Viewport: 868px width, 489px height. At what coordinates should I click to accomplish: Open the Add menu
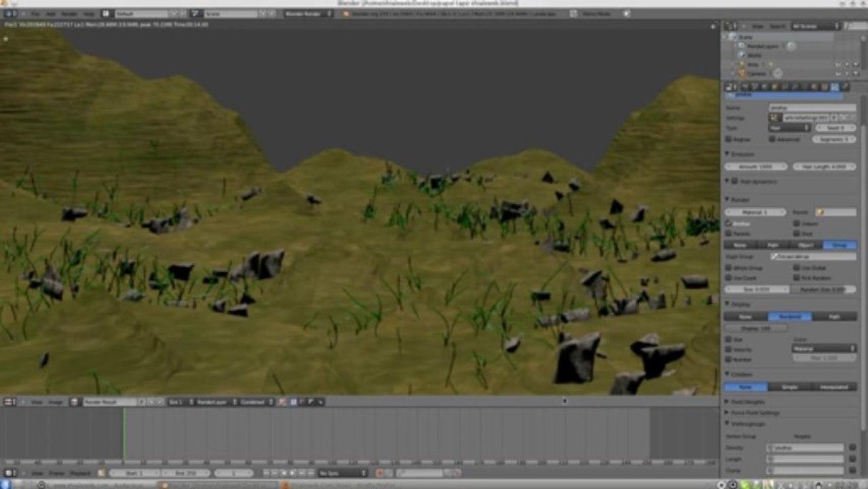click(51, 14)
